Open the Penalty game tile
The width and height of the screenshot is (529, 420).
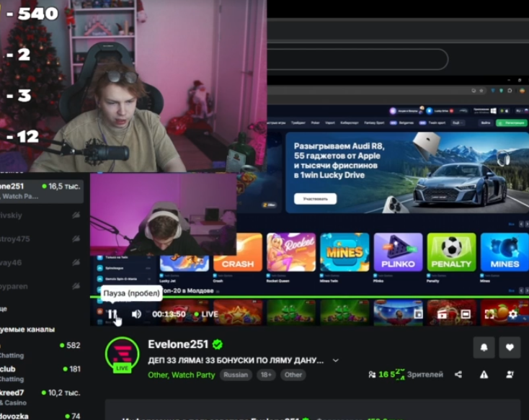451,252
